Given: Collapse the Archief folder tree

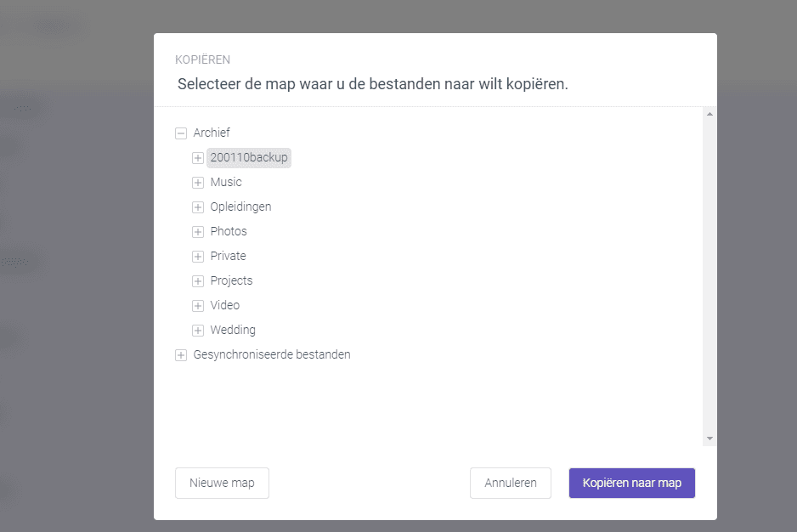Looking at the screenshot, I should click(x=180, y=133).
